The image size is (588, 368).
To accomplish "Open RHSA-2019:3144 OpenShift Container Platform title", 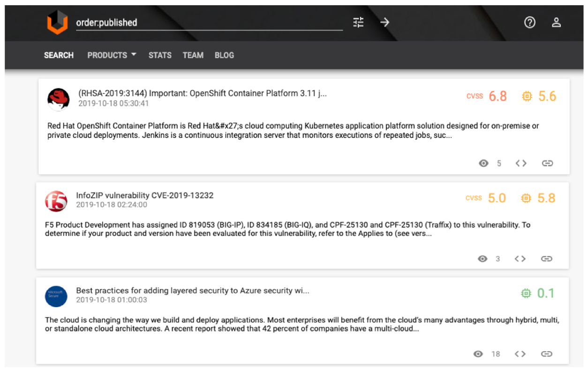I will (x=203, y=93).
